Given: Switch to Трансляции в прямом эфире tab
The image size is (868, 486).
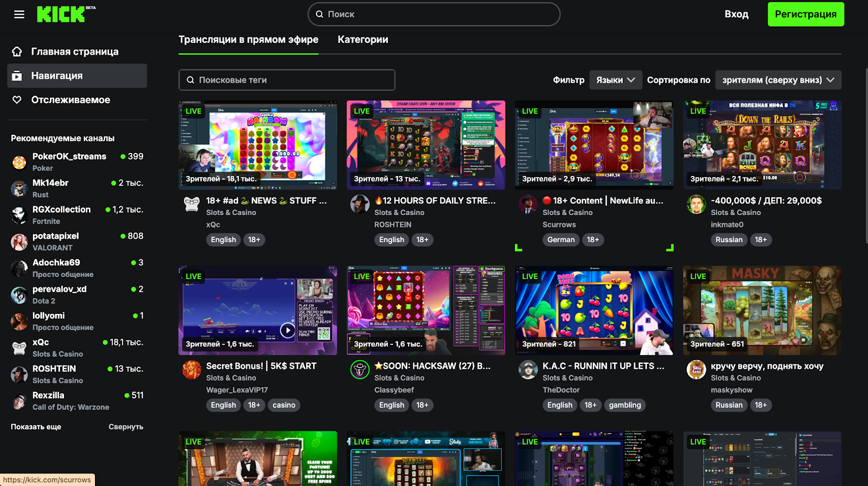Looking at the screenshot, I should point(248,40).
